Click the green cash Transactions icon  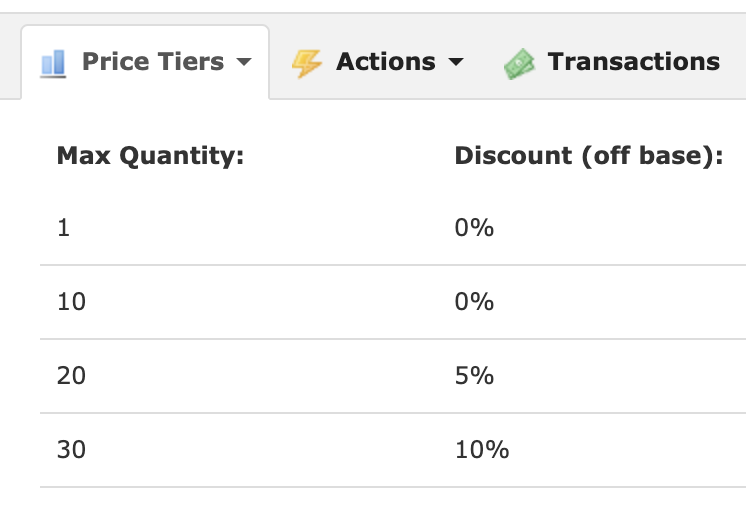point(519,64)
